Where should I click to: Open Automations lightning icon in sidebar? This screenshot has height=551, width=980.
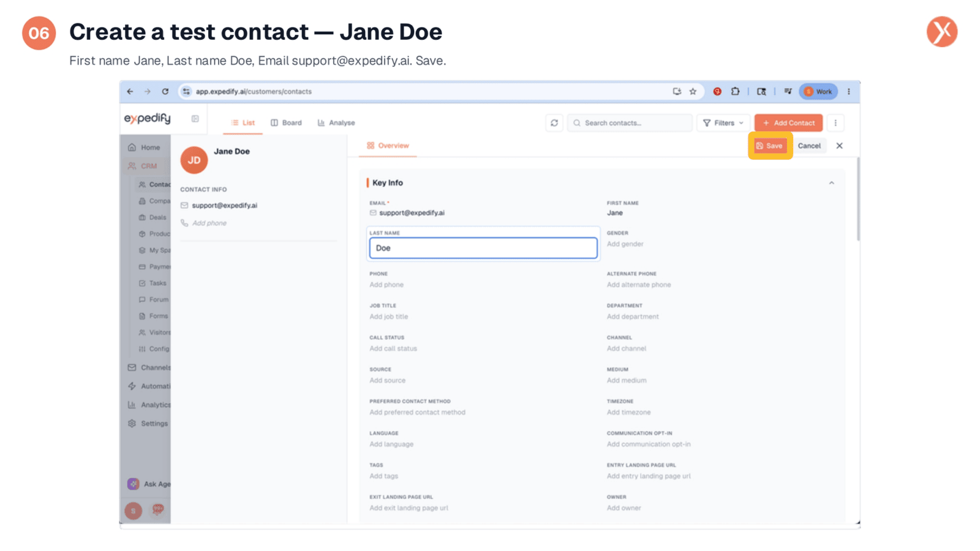132,386
